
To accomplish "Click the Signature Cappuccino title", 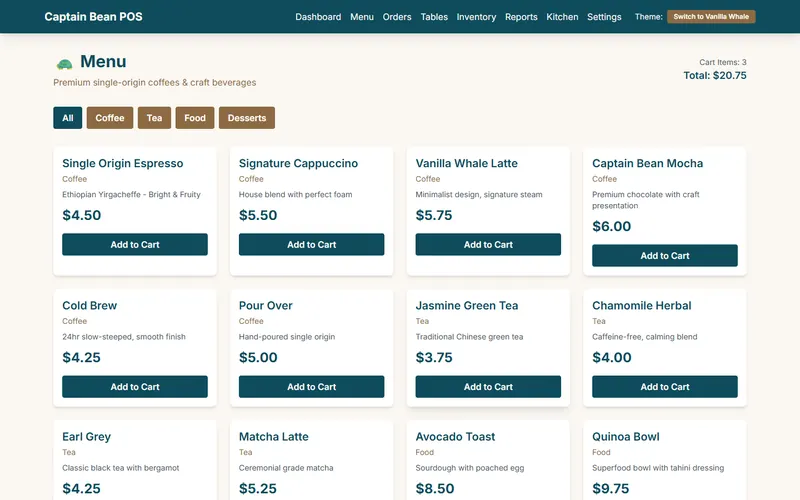I will click(298, 163).
